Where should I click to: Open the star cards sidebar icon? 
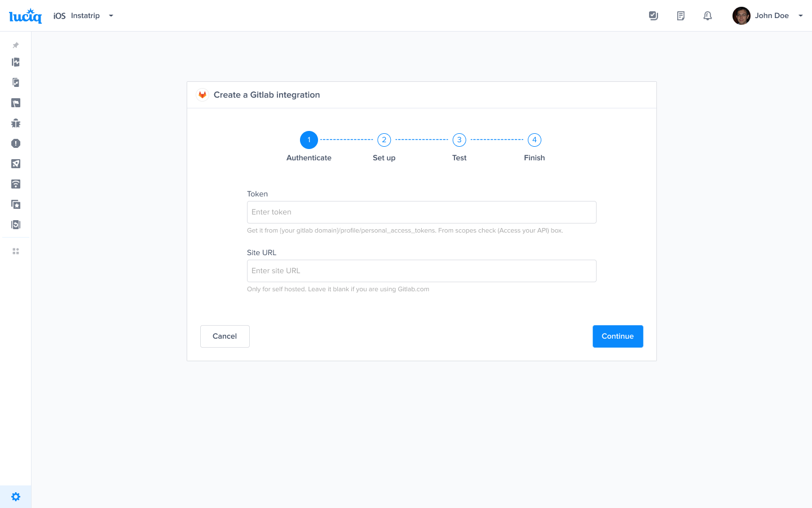pyautogui.click(x=16, y=204)
